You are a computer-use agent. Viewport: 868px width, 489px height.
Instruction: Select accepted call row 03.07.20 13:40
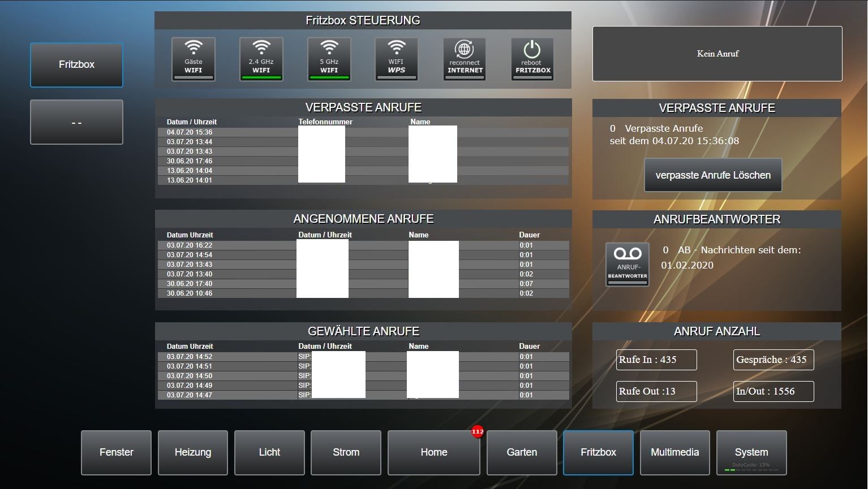(x=363, y=274)
